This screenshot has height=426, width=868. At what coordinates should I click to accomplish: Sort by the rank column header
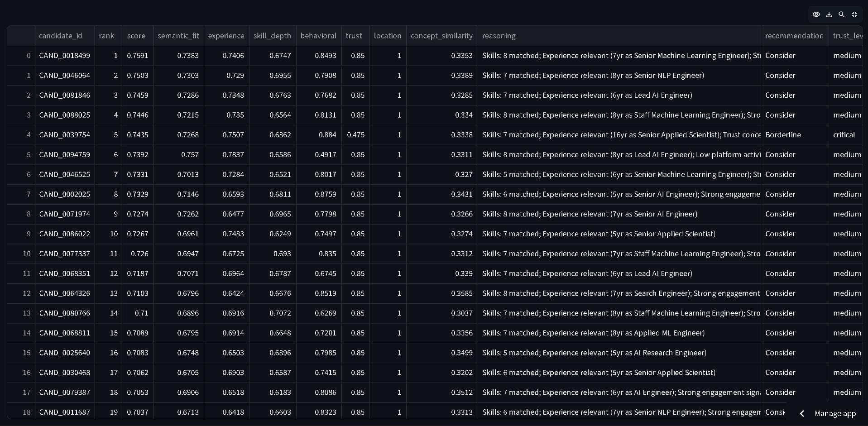(109, 36)
